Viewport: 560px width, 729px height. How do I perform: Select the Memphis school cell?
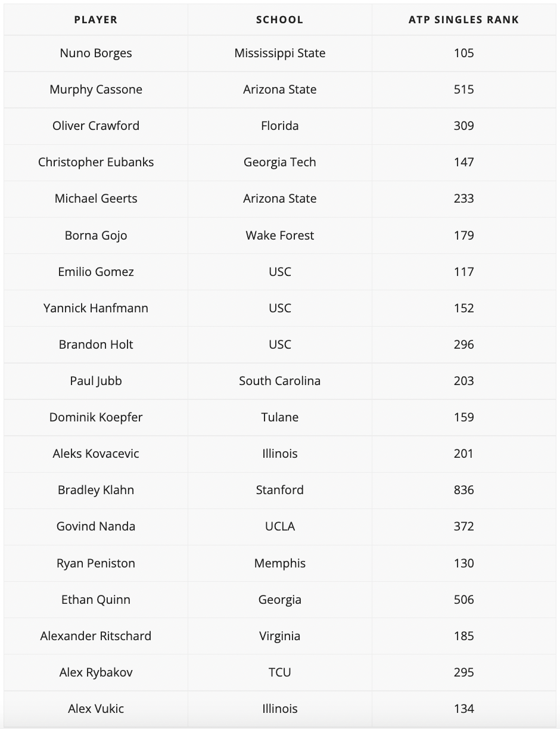pyautogui.click(x=279, y=563)
